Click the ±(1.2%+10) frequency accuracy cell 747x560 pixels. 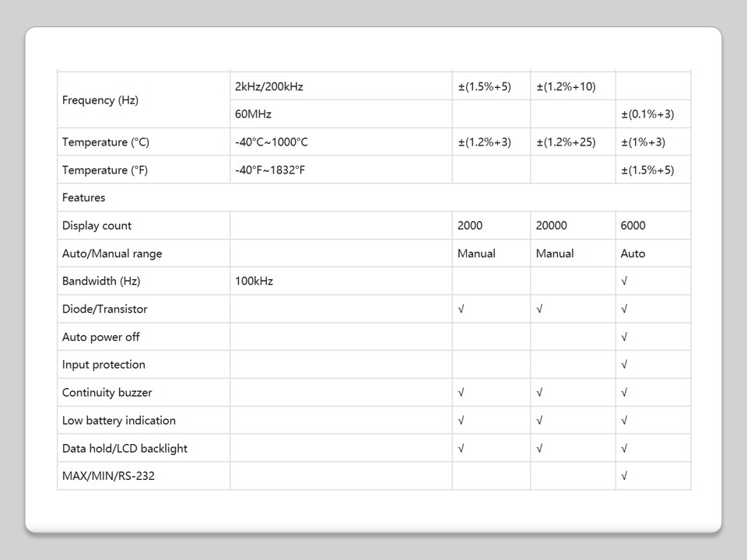tap(566, 86)
